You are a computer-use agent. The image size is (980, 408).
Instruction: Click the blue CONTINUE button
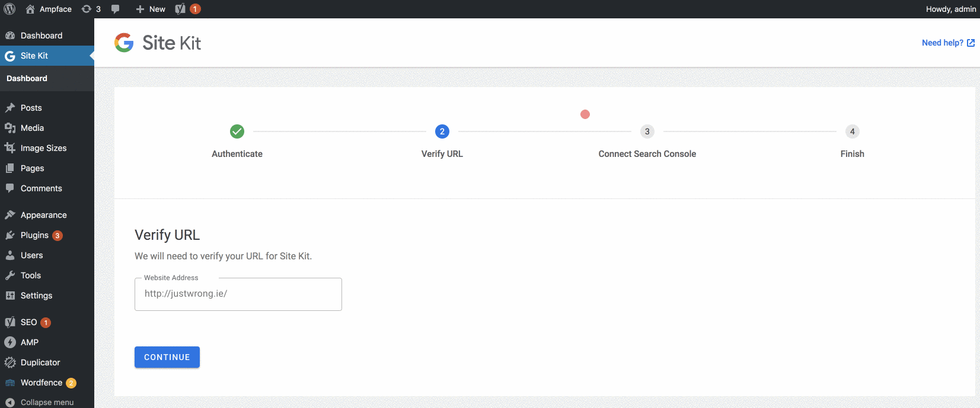coord(167,357)
